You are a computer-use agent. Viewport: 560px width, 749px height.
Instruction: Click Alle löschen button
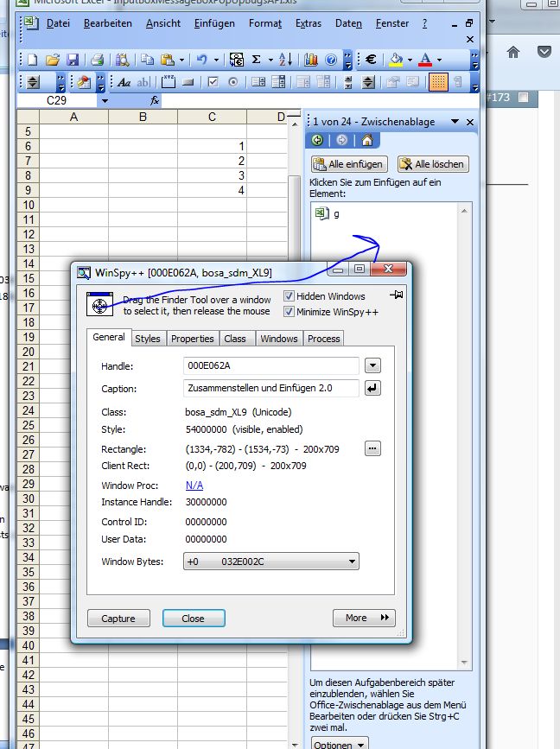(433, 164)
